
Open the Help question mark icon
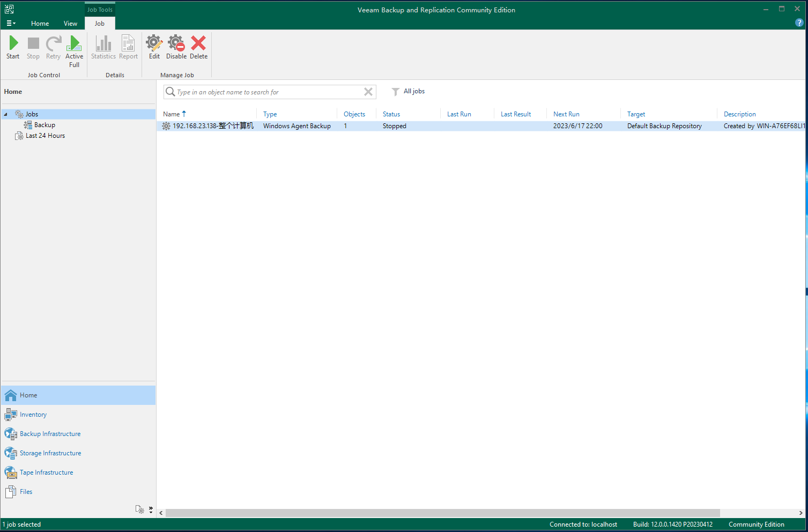pos(799,23)
